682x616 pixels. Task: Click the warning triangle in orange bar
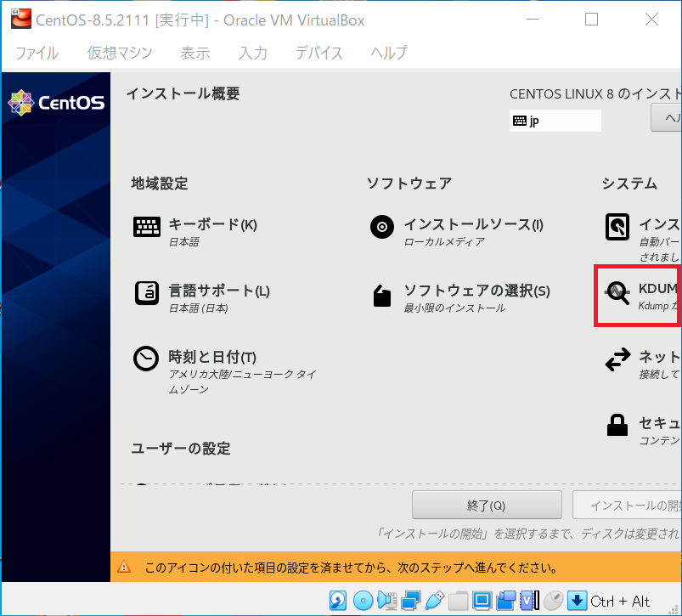click(124, 567)
